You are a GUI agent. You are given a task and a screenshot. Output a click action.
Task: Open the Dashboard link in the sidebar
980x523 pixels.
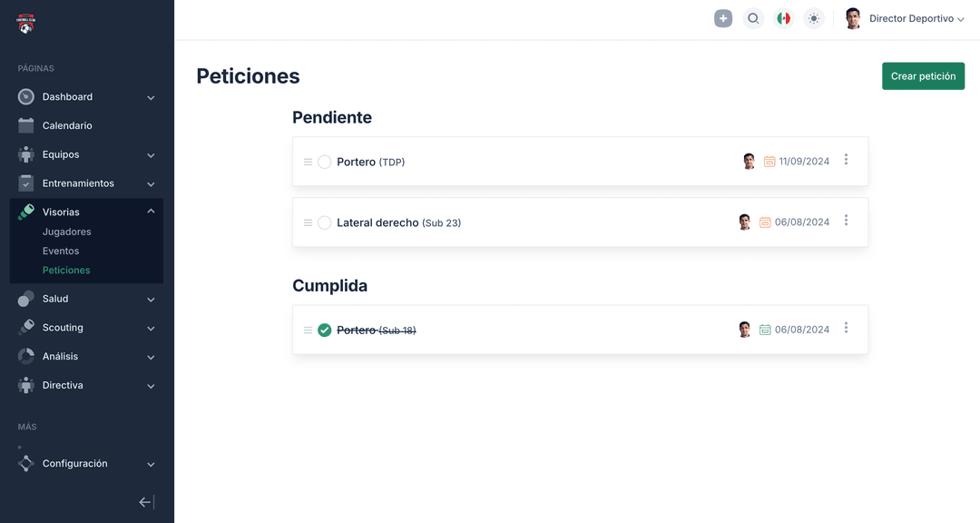click(67, 96)
